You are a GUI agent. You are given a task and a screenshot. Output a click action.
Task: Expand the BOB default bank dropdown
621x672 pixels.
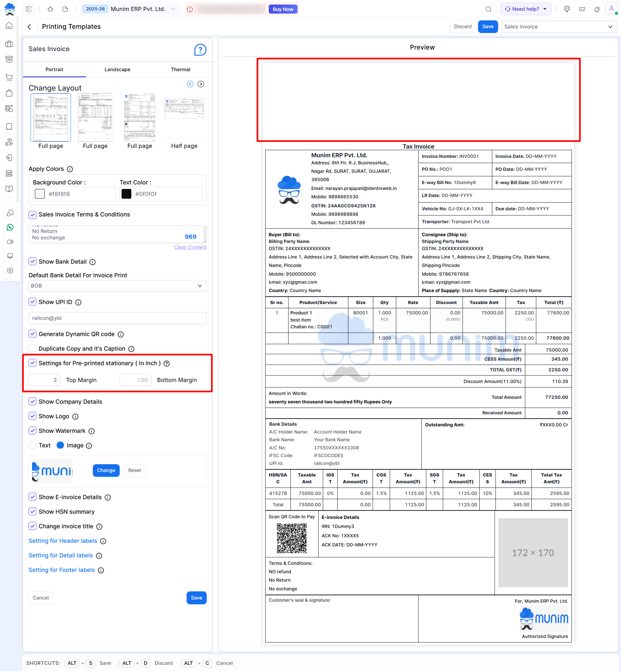pos(117,285)
